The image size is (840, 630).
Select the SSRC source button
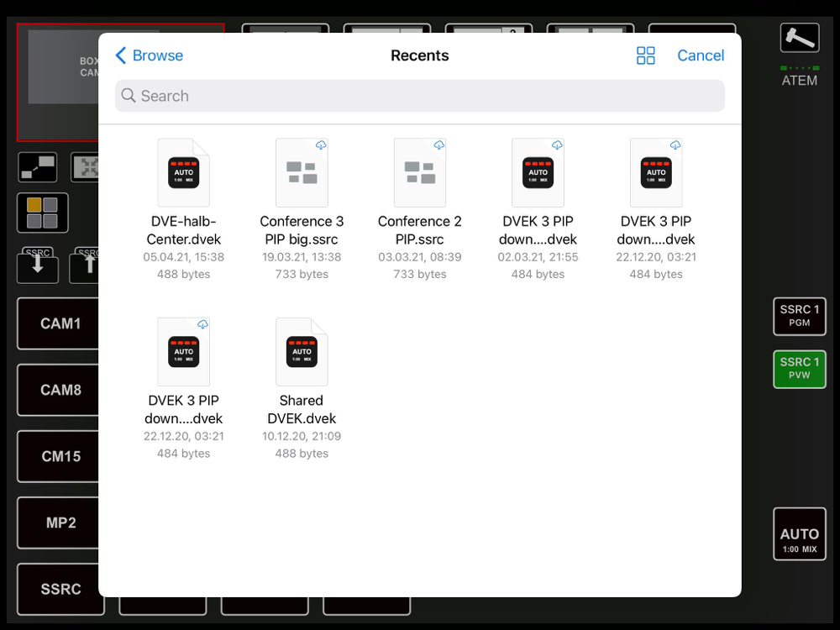pyautogui.click(x=60, y=589)
